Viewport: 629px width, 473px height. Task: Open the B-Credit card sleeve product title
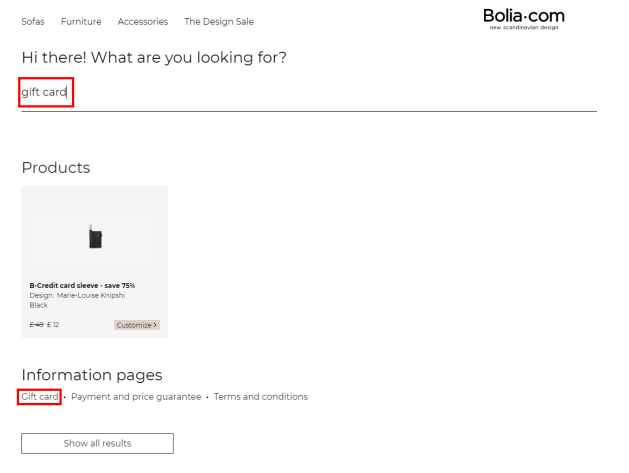[x=82, y=285]
